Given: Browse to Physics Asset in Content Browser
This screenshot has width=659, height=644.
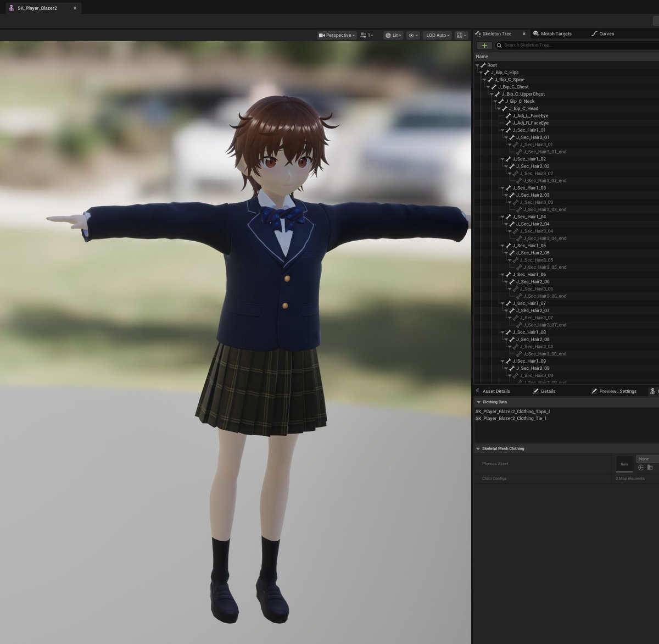Looking at the screenshot, I should [x=650, y=468].
